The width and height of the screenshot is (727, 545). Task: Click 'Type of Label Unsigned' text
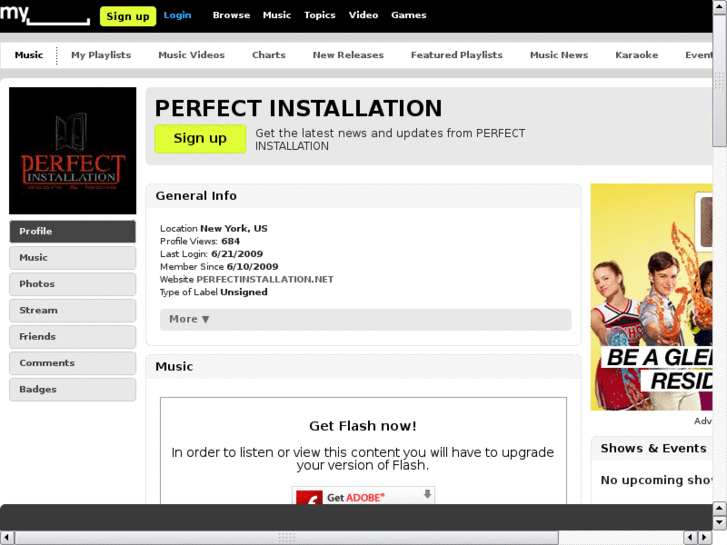pyautogui.click(x=214, y=292)
